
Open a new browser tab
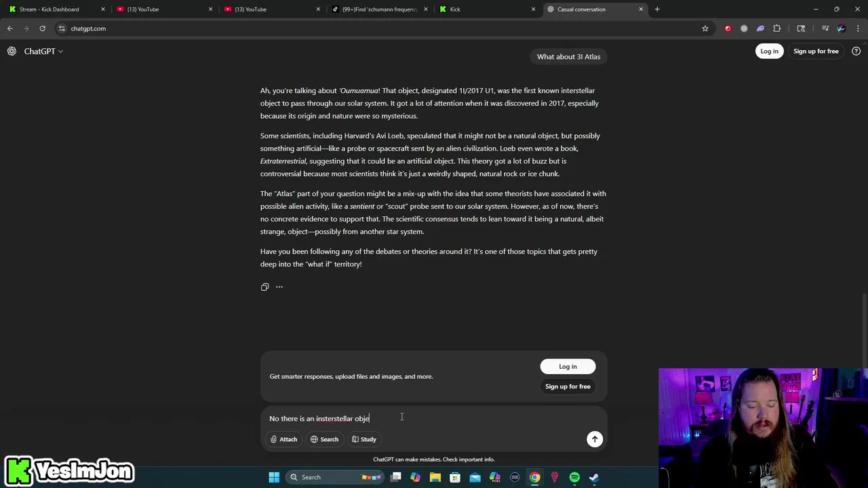[x=657, y=9]
